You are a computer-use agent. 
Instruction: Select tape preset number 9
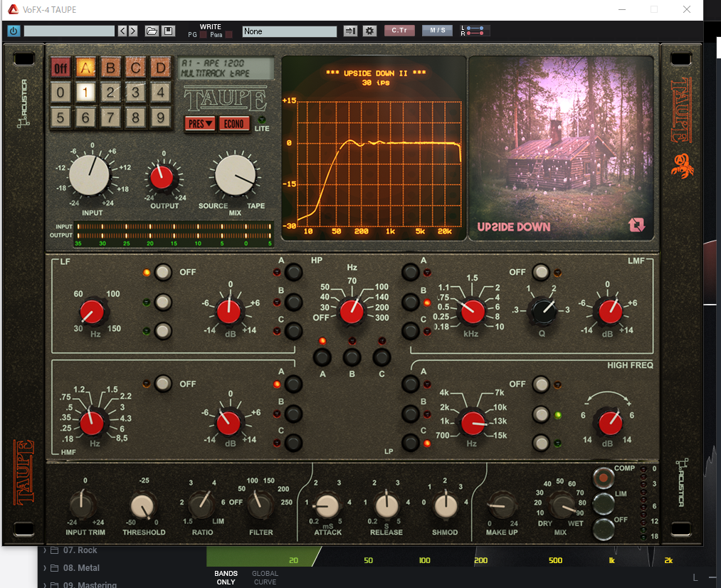click(x=160, y=117)
